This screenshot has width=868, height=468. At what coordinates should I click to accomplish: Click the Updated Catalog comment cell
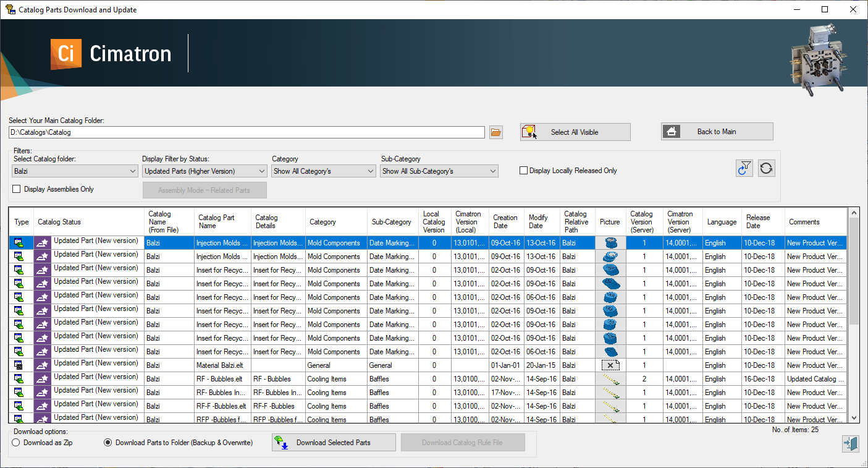[815, 379]
